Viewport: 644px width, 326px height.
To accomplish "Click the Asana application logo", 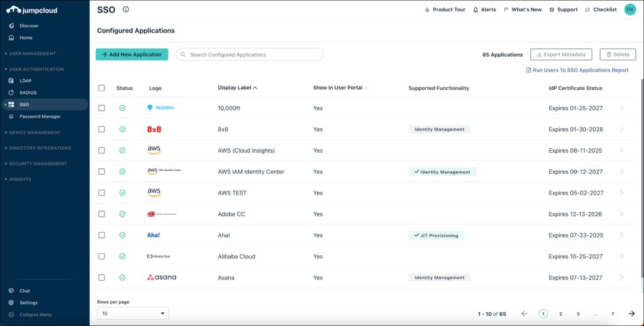I will tap(162, 278).
